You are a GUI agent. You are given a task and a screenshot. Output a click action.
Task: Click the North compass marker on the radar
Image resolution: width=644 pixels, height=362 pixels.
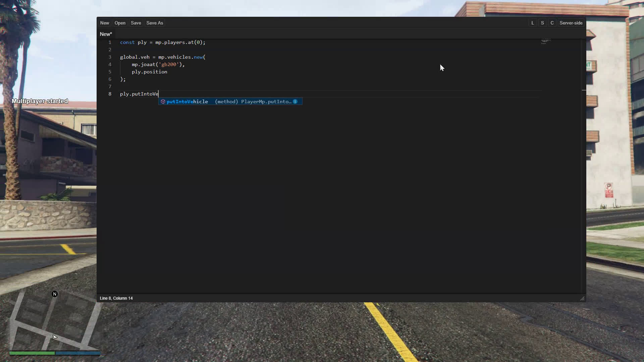point(55,294)
